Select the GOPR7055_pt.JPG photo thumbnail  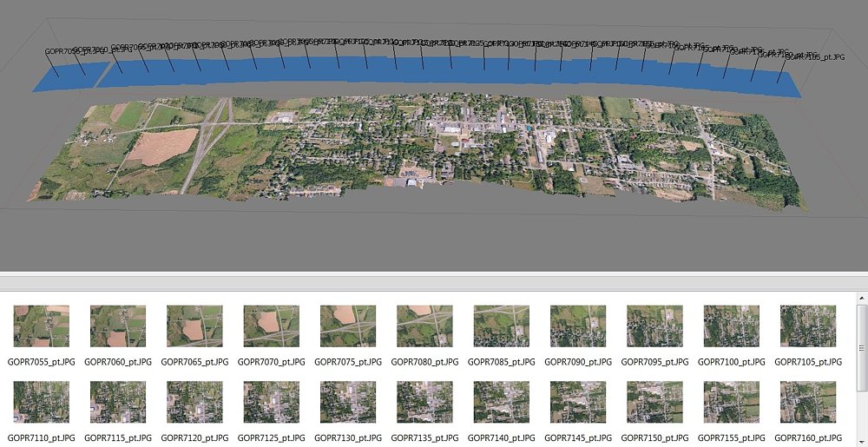41,326
